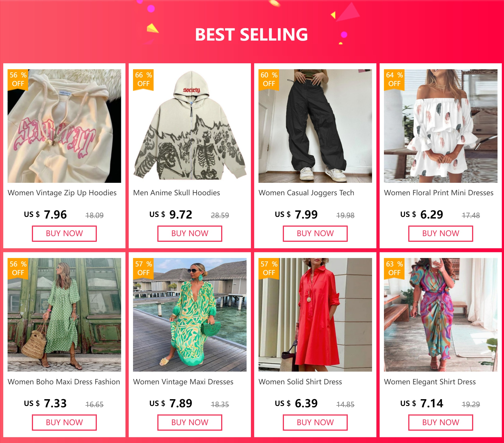Click BUY NOW under Women Vintage Maxi Dresses
This screenshot has width=504, height=443.
190,422
